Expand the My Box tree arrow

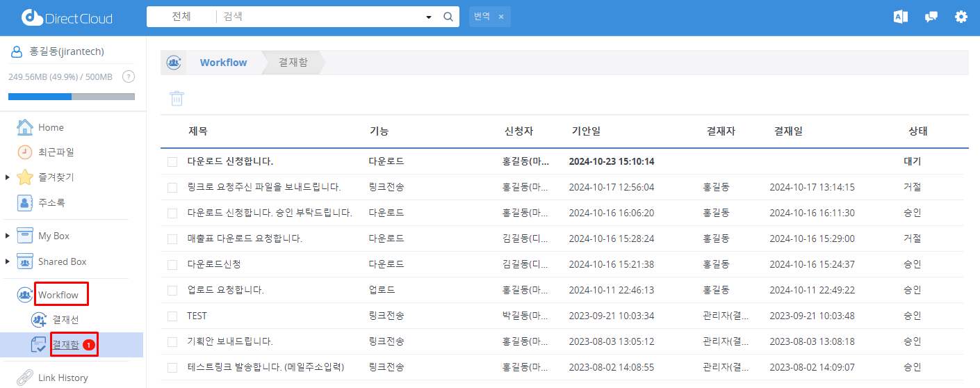tap(8, 236)
